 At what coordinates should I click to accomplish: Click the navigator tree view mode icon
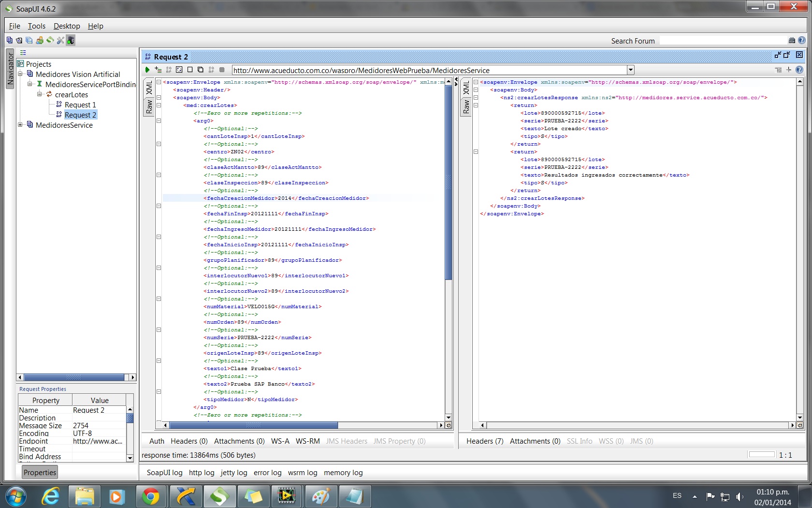23,53
